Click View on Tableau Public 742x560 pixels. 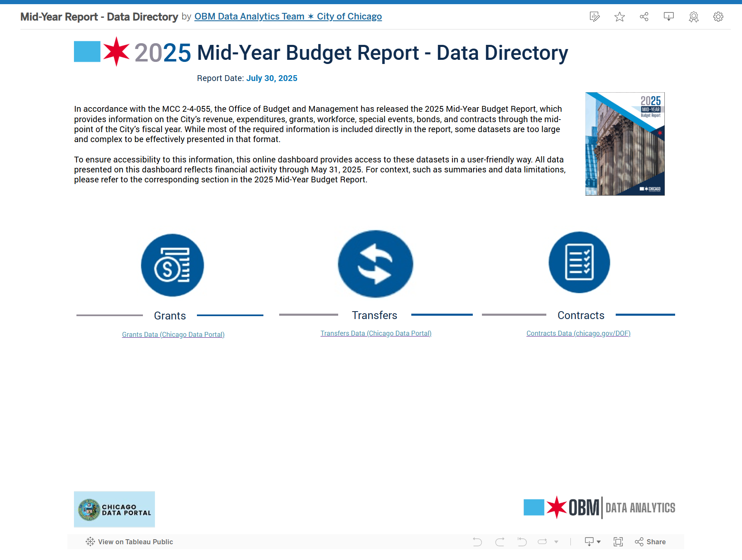tap(129, 542)
